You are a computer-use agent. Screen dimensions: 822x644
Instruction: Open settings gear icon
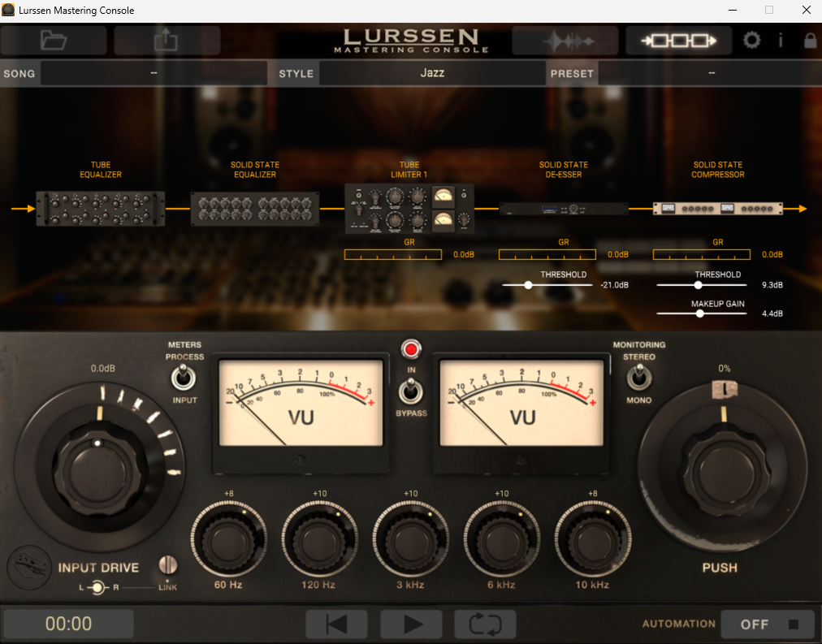coord(752,41)
